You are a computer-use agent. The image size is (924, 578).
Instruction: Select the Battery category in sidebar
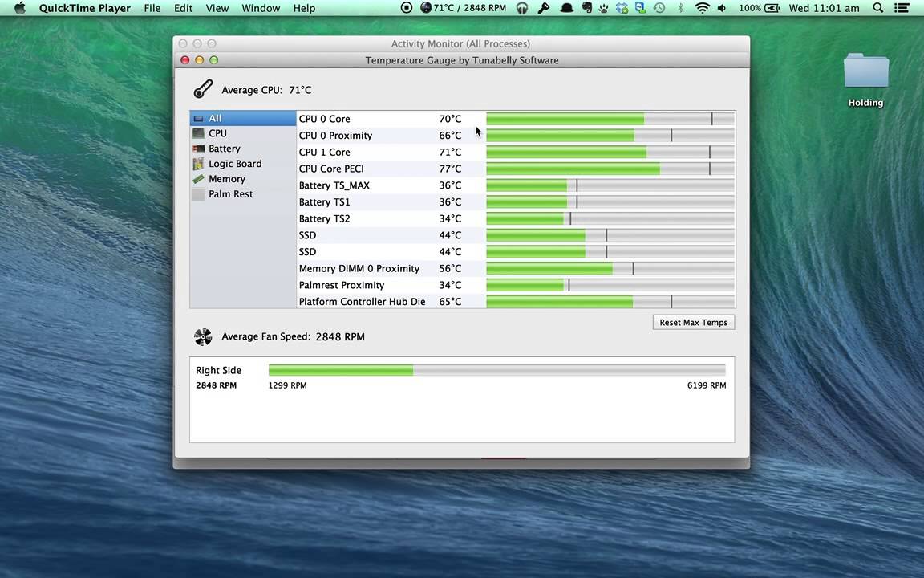tap(243, 149)
